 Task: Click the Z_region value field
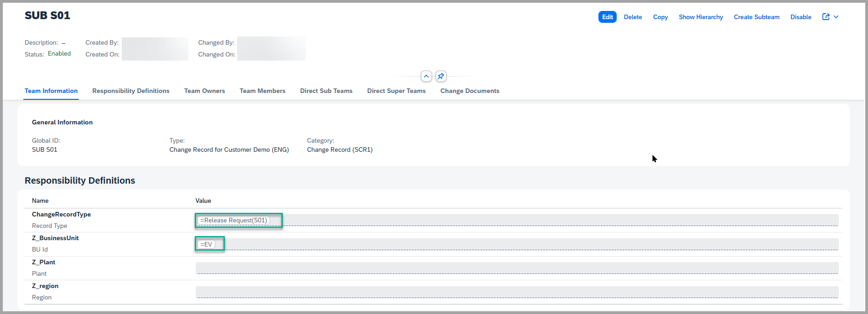[516, 292]
